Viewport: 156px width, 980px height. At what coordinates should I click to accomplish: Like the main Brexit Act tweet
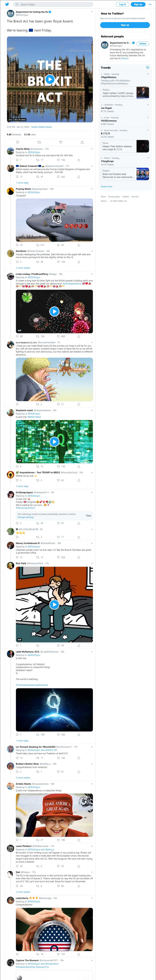click(61, 142)
